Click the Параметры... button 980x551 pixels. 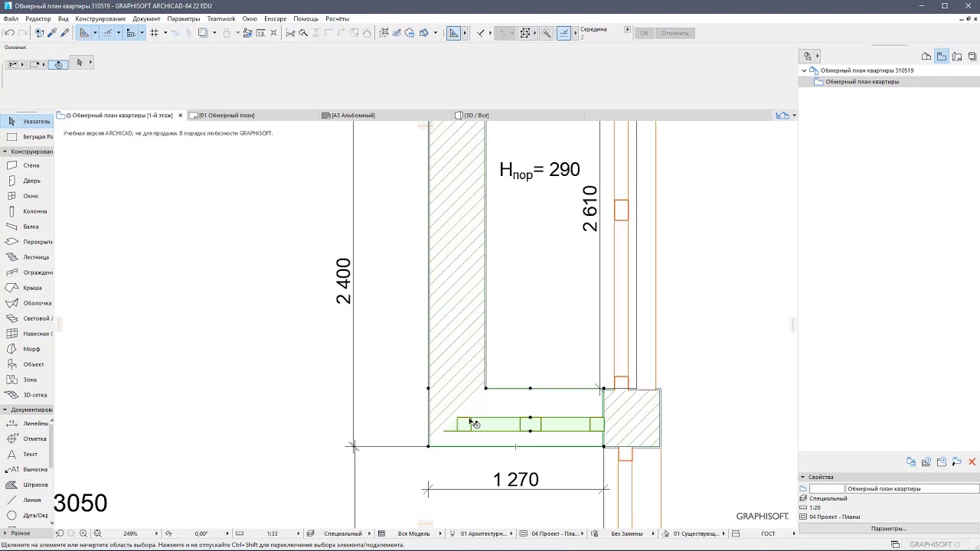[x=889, y=529]
